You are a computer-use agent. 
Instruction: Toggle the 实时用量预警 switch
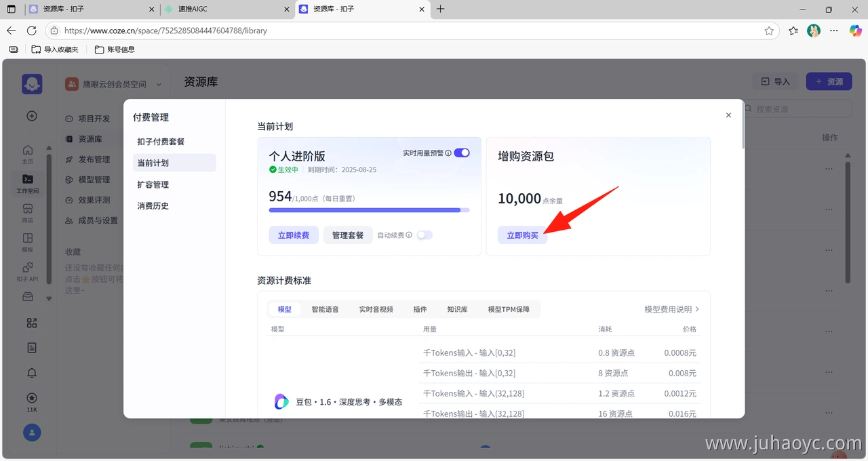point(462,153)
